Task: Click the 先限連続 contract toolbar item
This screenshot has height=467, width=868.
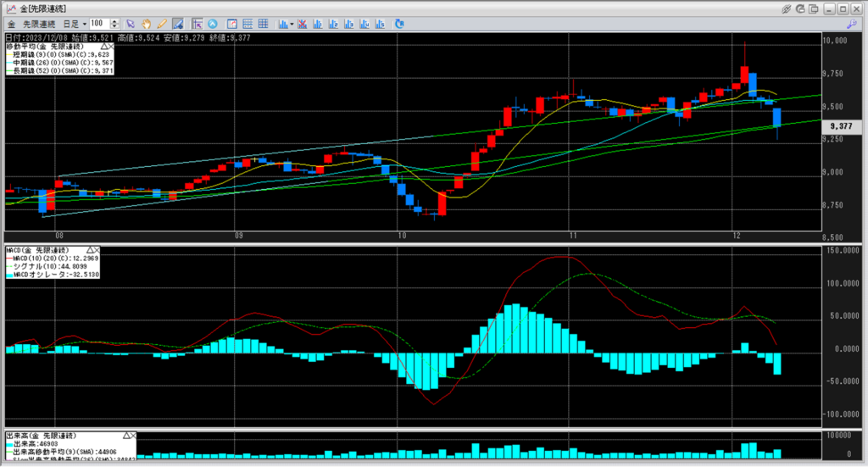Action: coord(40,23)
